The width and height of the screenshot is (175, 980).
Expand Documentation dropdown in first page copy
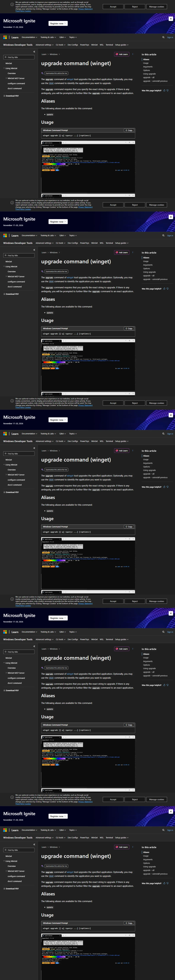29,37
